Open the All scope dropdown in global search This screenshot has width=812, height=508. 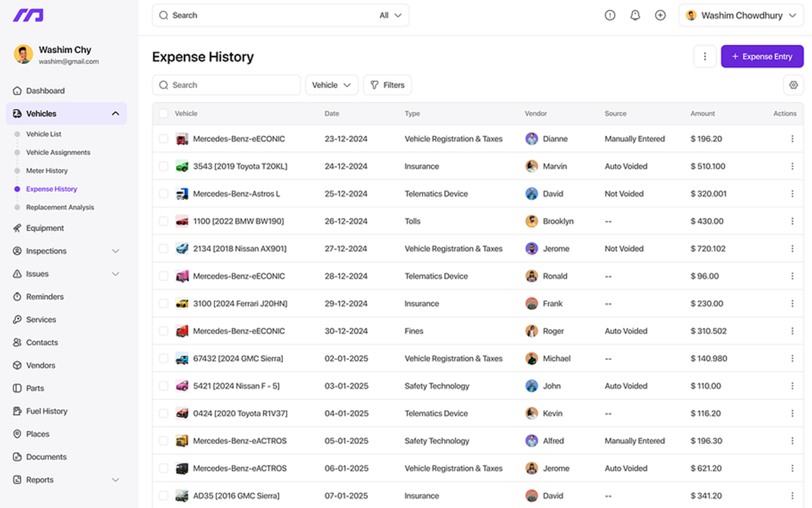click(x=390, y=15)
